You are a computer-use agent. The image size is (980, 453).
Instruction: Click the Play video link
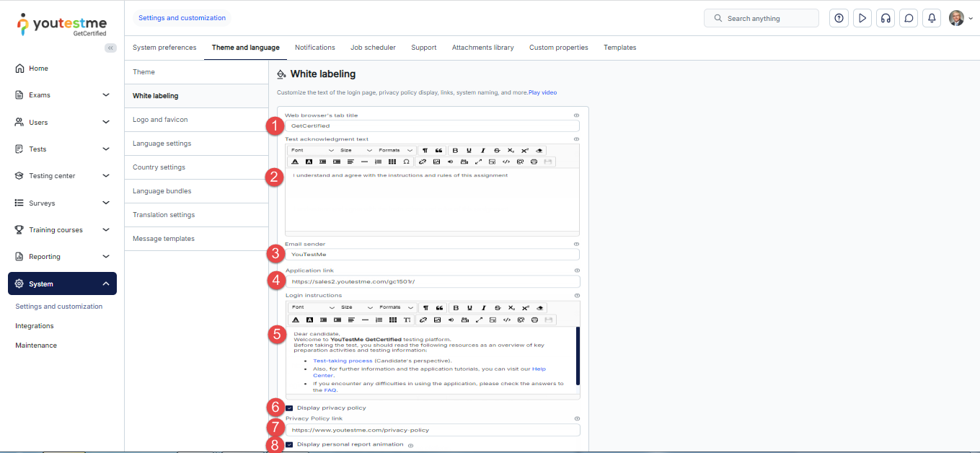coord(542,92)
